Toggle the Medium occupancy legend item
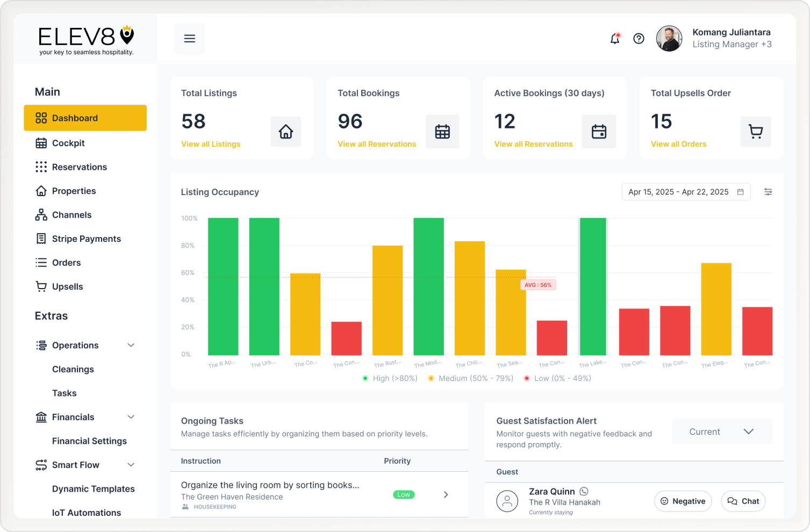 click(471, 378)
